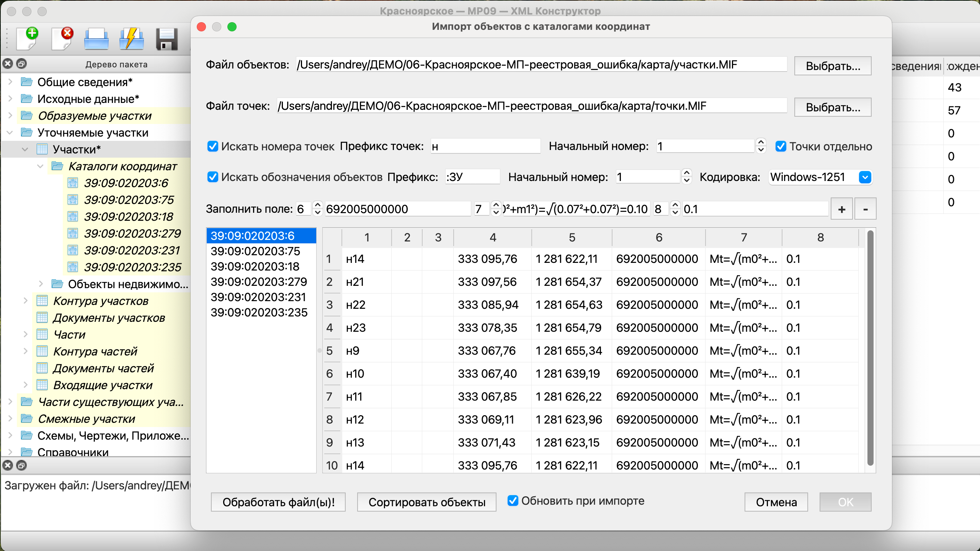Click the plus button to add fill field
The image size is (980, 551).
click(x=842, y=209)
